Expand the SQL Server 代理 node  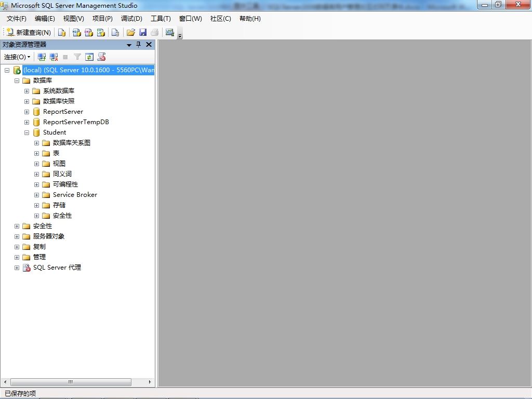pos(17,268)
